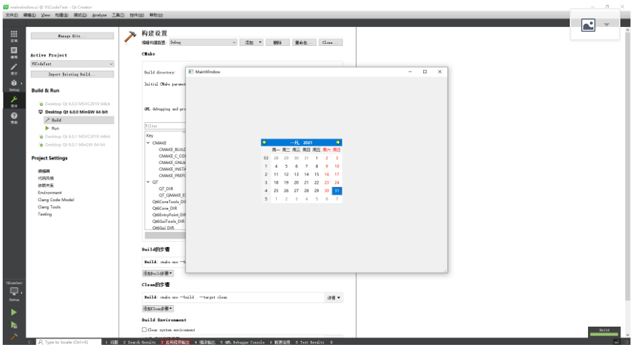Select date 15 in the calendar
The height and width of the screenshot is (353, 644).
tap(317, 174)
